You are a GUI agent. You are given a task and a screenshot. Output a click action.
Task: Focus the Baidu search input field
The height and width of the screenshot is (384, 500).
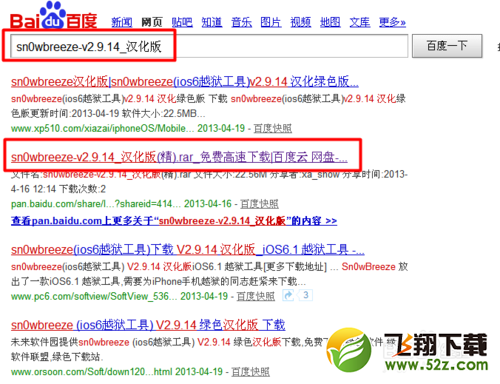(x=209, y=46)
